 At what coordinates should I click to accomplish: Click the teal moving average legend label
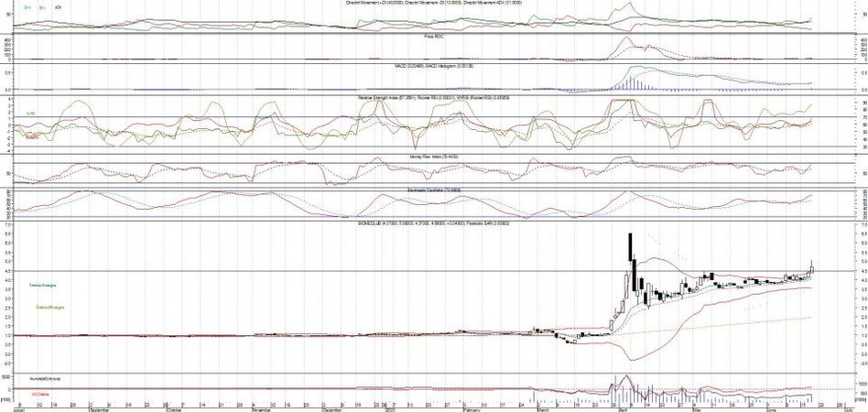click(42, 286)
